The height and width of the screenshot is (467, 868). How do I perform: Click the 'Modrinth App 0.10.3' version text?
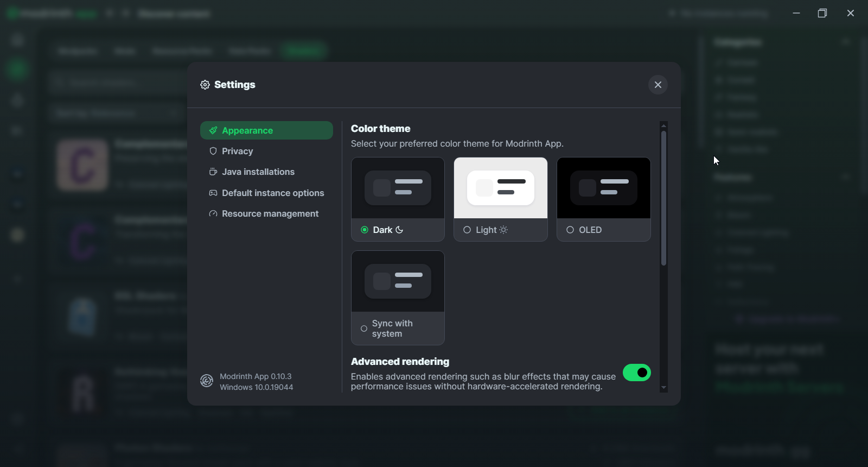click(x=256, y=376)
